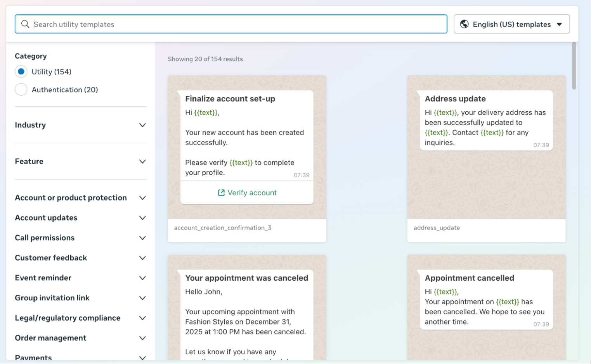This screenshot has height=364, width=591.
Task: Click address_update template name
Action: [x=437, y=228]
